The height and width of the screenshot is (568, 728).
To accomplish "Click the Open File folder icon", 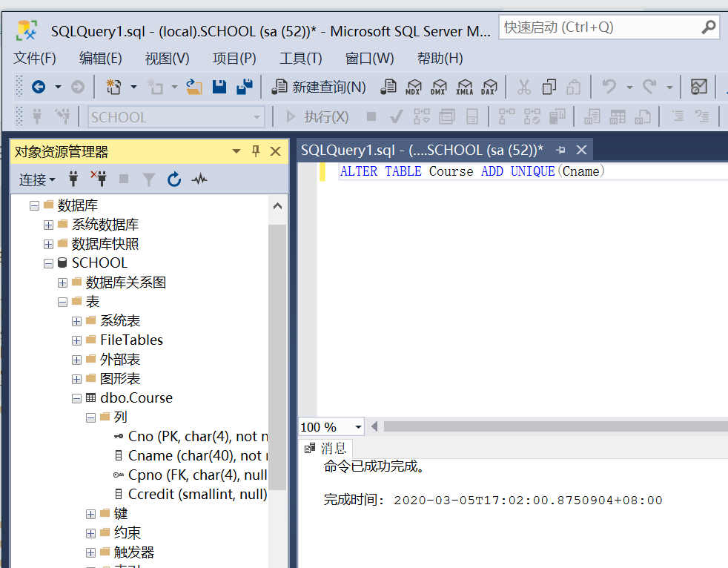I will point(194,87).
